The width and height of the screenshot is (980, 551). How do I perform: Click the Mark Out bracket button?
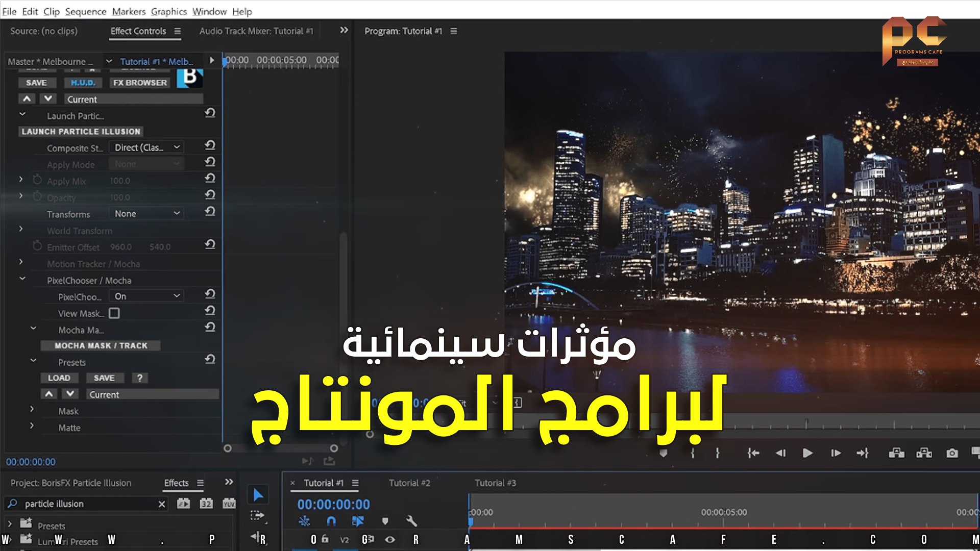coord(717,453)
